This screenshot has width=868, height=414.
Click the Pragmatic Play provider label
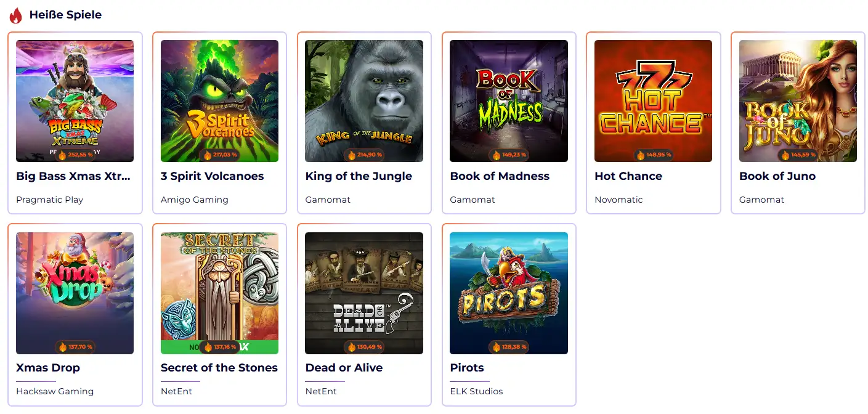click(x=50, y=200)
